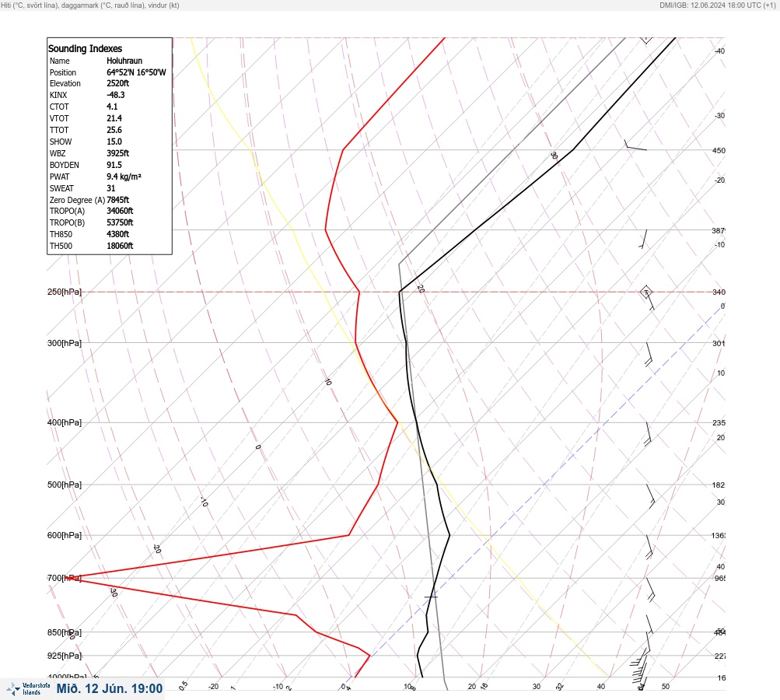Click PWAT value 9.4 kg/m²
This screenshot has height=700, width=780.
coord(124,177)
